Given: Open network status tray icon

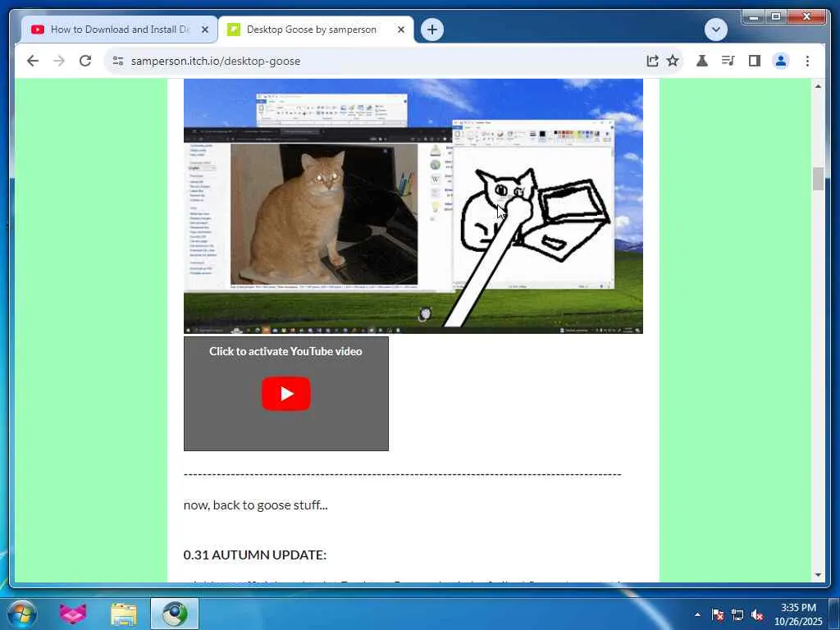Looking at the screenshot, I should (x=737, y=614).
